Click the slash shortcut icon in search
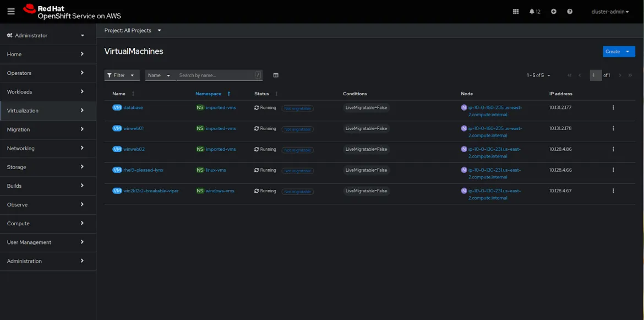This screenshot has height=320, width=644. point(258,75)
